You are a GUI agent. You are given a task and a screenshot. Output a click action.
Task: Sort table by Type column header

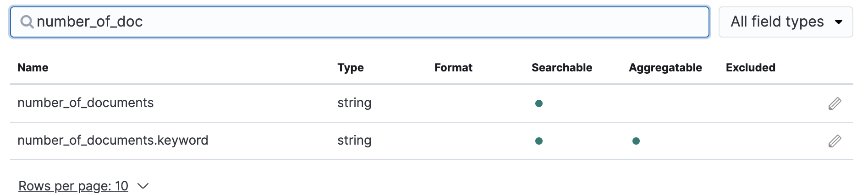pos(351,68)
